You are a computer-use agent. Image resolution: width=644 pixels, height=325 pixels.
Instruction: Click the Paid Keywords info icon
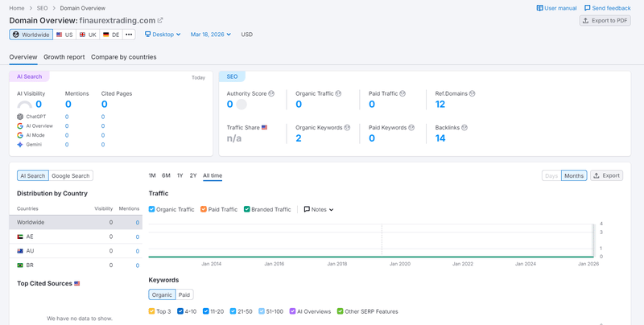[x=411, y=128]
